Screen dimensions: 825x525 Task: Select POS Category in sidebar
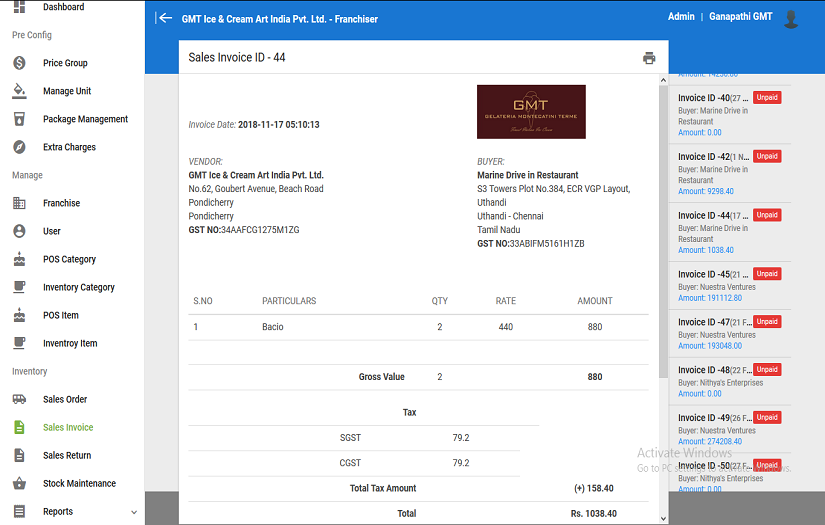pos(69,259)
